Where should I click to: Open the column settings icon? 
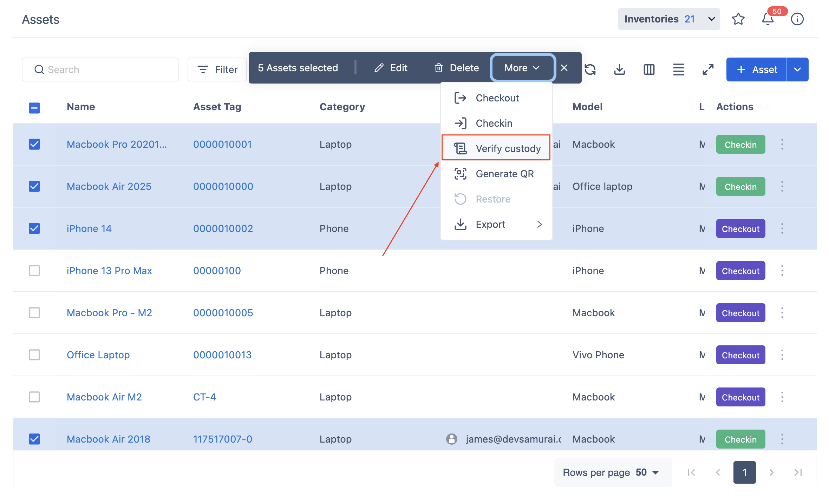coord(649,69)
